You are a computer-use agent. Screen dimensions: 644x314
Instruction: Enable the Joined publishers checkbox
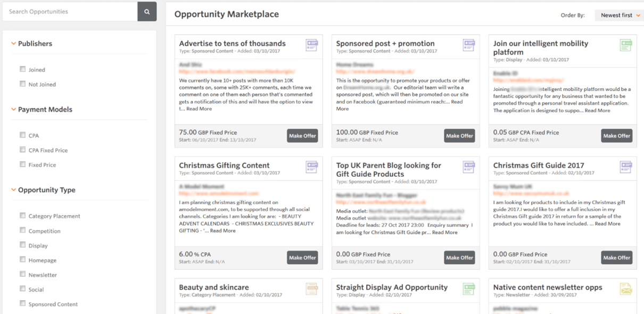pos(23,69)
